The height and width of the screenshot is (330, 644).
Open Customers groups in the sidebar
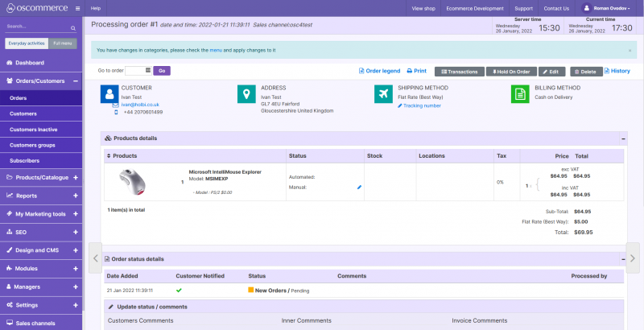coord(32,145)
